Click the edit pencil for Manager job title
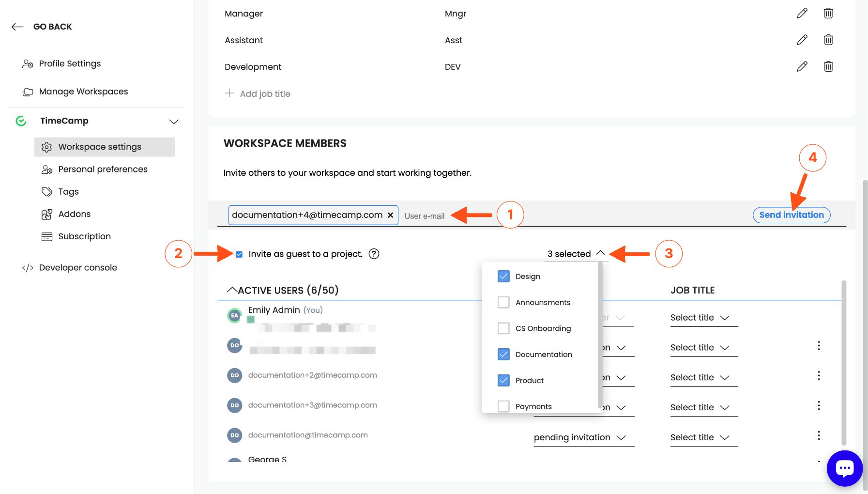This screenshot has width=868, height=494. click(802, 14)
